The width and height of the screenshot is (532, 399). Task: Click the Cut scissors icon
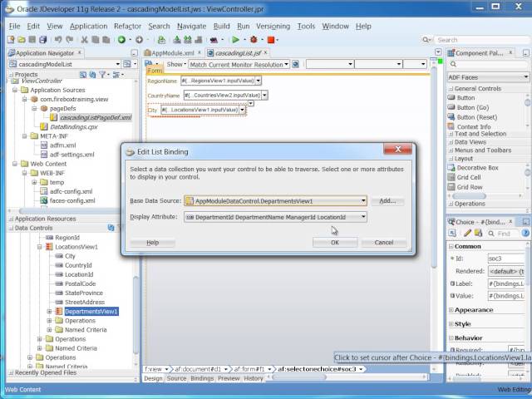tap(85, 40)
